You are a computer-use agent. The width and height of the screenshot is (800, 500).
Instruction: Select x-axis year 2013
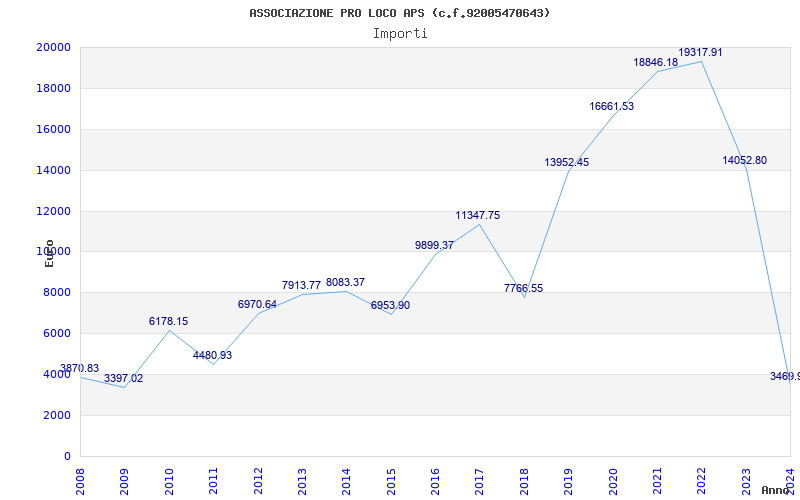(302, 481)
